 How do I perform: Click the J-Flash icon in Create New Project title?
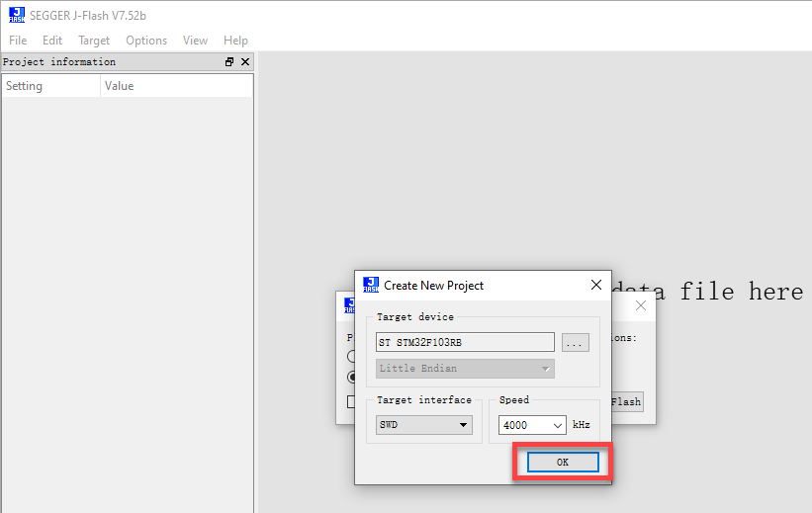(x=371, y=285)
